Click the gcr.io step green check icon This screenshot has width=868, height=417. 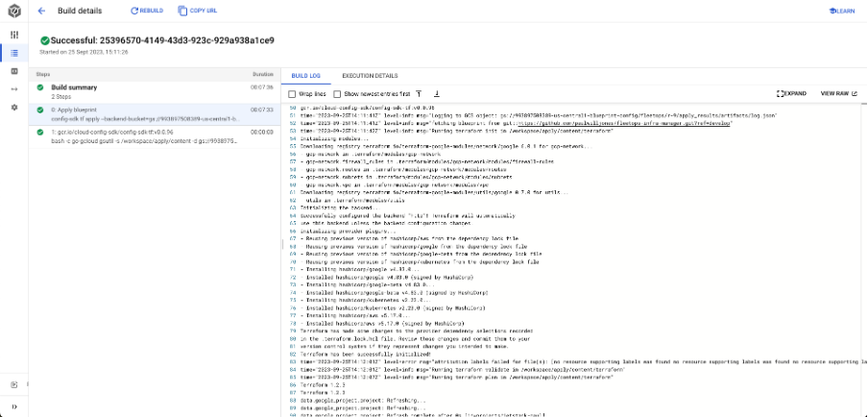[40, 133]
